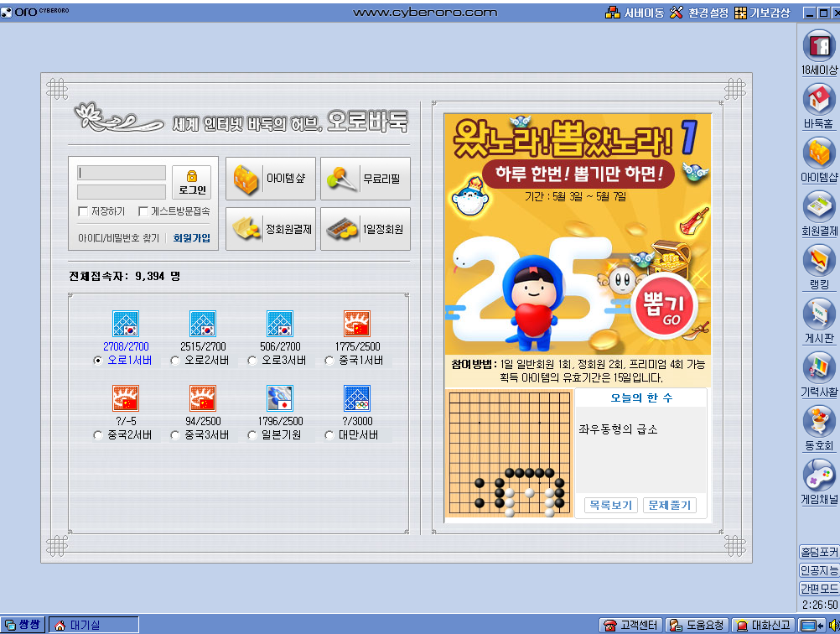This screenshot has height=634, width=840.
Task: Open the 회원결제 sidebar icon
Action: pos(819,207)
